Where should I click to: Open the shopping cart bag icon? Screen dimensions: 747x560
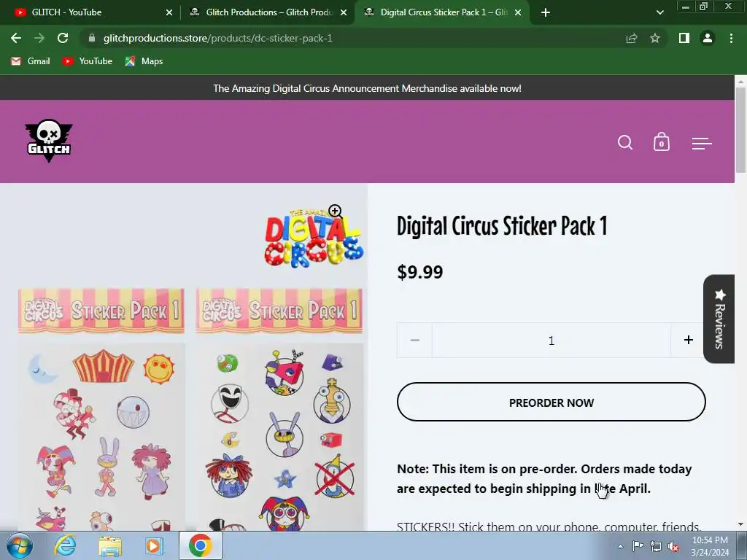pos(661,142)
